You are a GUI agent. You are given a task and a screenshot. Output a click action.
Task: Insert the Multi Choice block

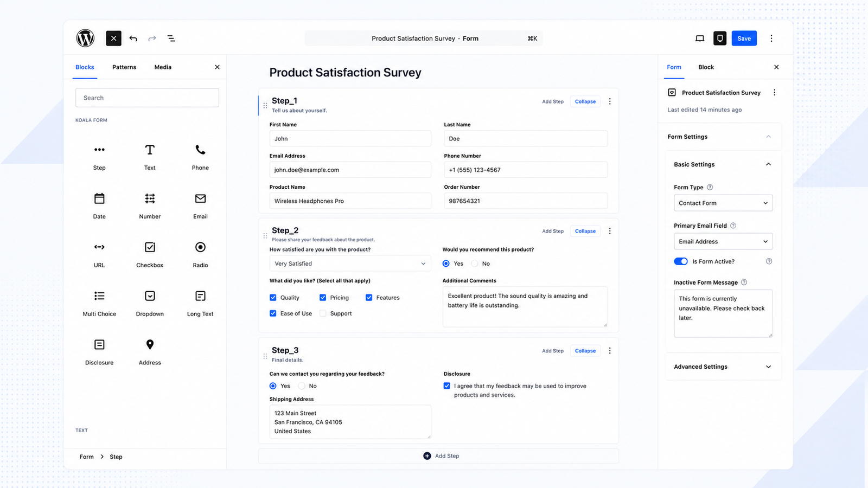tap(99, 303)
